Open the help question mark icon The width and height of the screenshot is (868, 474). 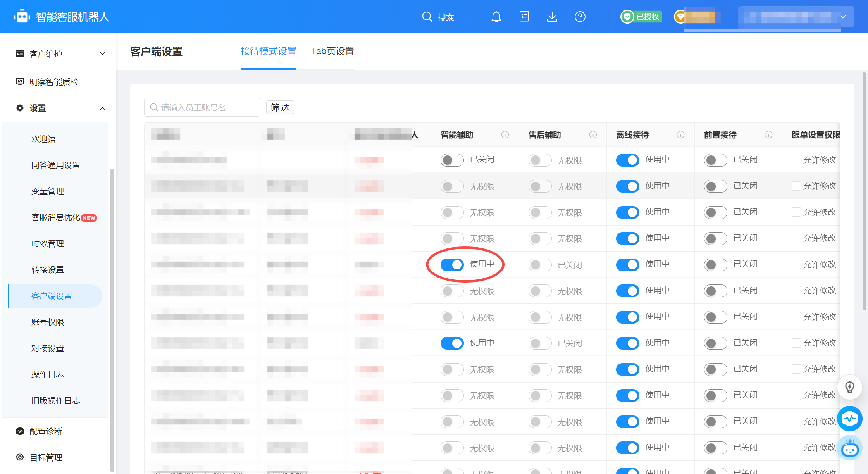(x=580, y=17)
